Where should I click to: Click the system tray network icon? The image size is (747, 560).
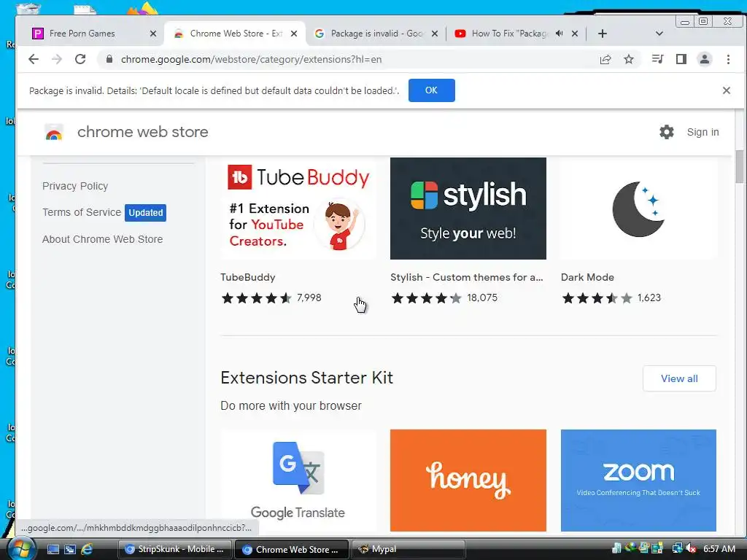677,549
